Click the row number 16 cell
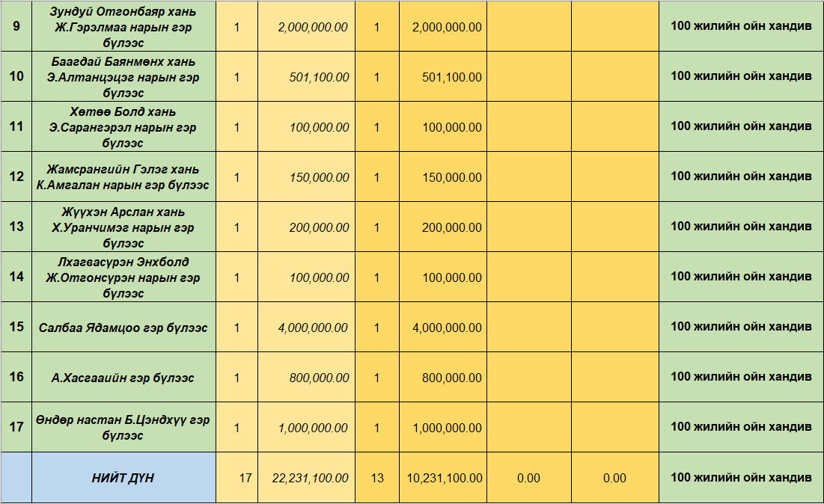Screen dimensions: 824x504 pos(16,377)
